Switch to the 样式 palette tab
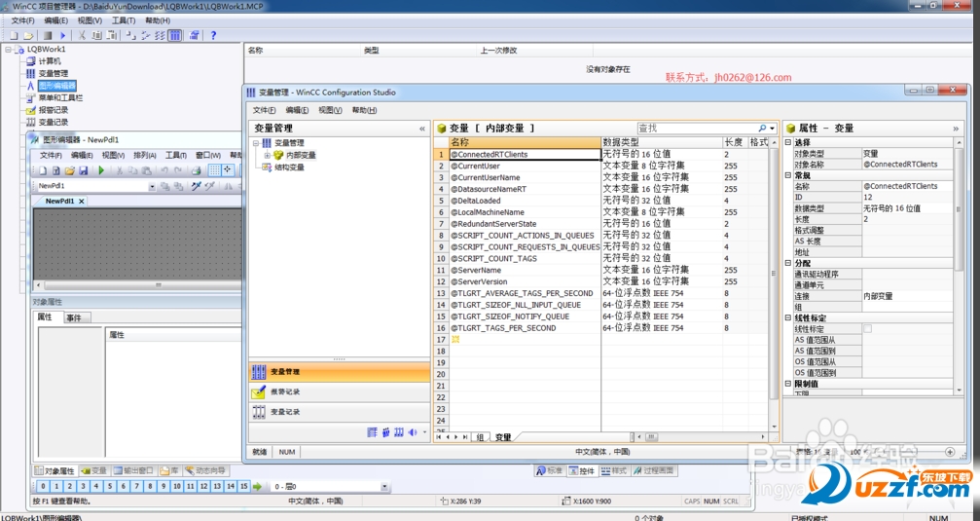 (614, 471)
